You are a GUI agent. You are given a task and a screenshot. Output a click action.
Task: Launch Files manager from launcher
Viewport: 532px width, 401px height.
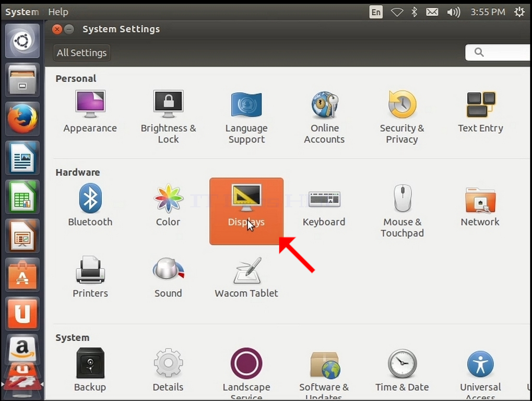coord(22,80)
